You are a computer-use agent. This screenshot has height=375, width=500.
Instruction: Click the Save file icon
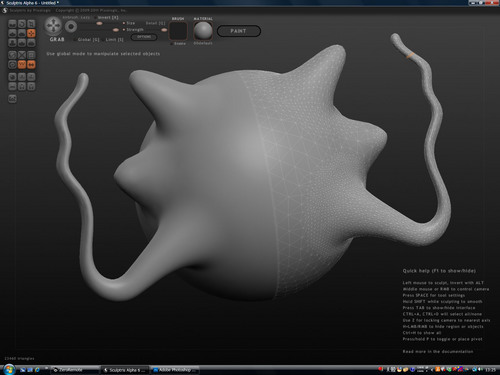[x=31, y=87]
